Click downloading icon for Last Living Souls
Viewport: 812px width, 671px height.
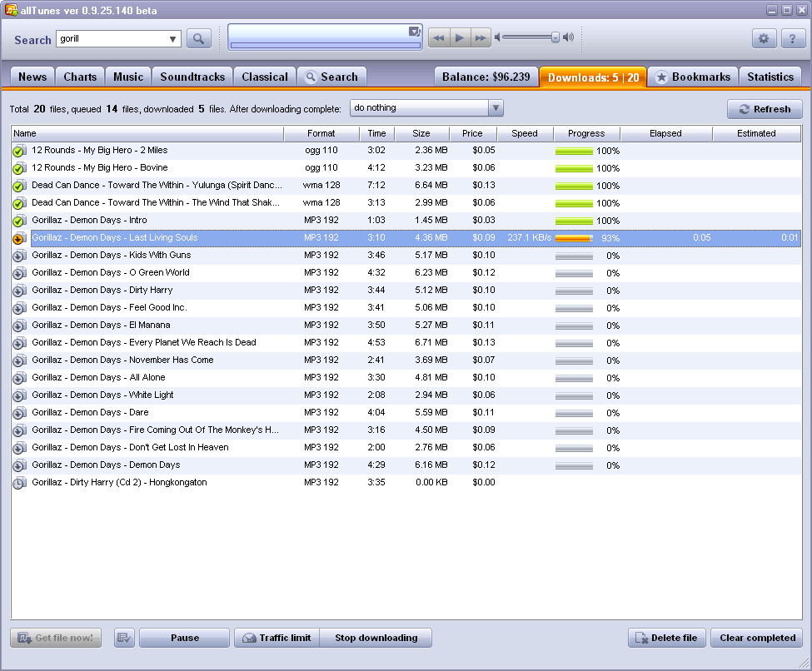19,239
